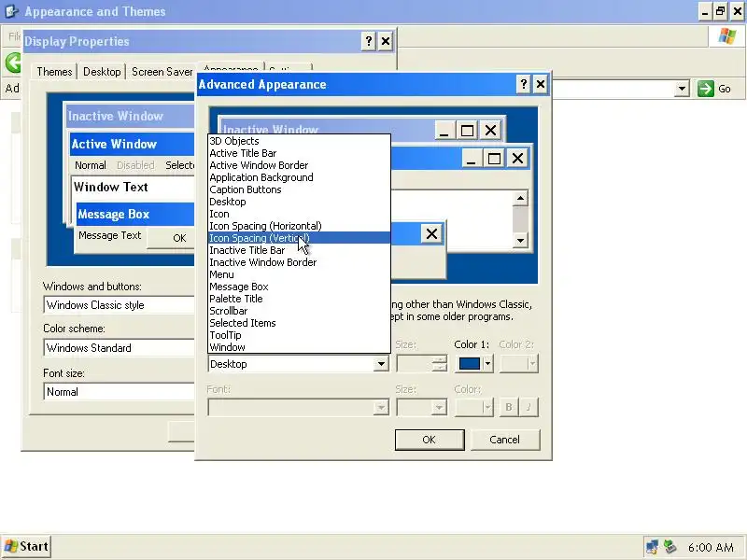Choose Active Title Bar from the list

coord(299,153)
